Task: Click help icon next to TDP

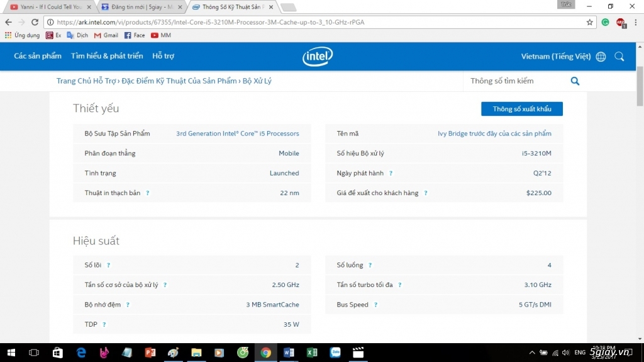Action: click(x=104, y=325)
